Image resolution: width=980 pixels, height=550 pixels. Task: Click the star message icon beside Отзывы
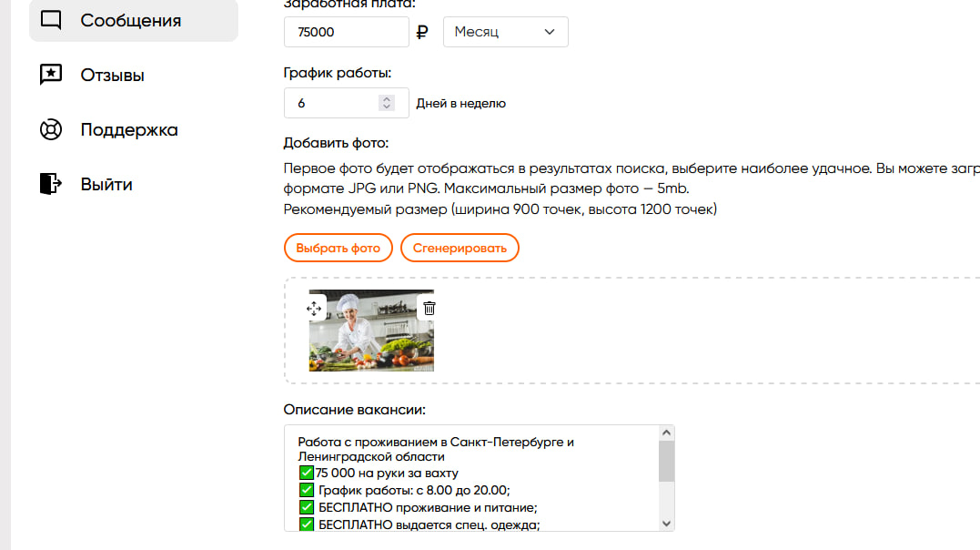pyautogui.click(x=51, y=75)
